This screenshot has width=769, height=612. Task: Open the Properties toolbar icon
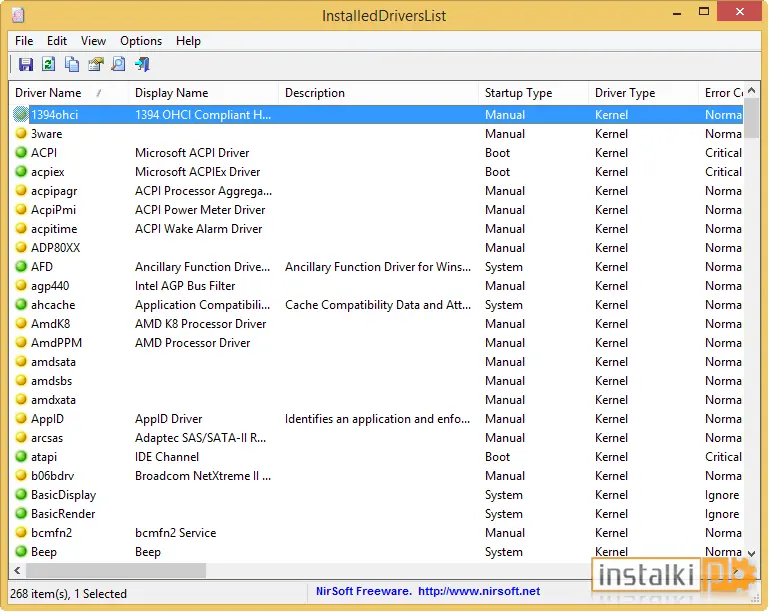pyautogui.click(x=96, y=64)
